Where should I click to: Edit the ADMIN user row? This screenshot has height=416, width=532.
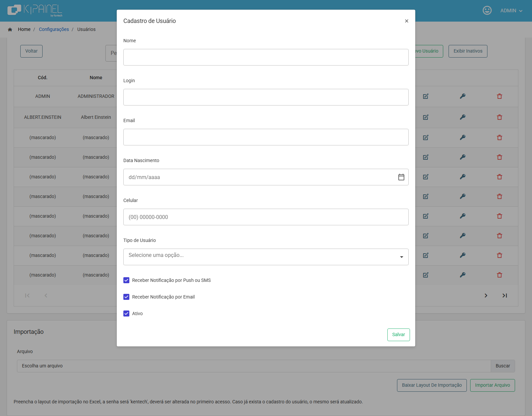click(x=426, y=97)
